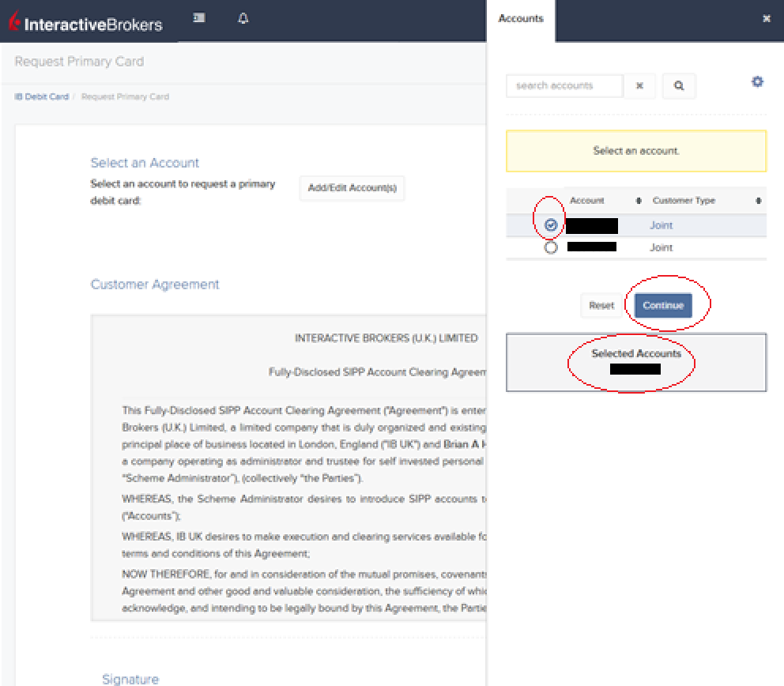Open the accounts settings gear

(x=757, y=81)
